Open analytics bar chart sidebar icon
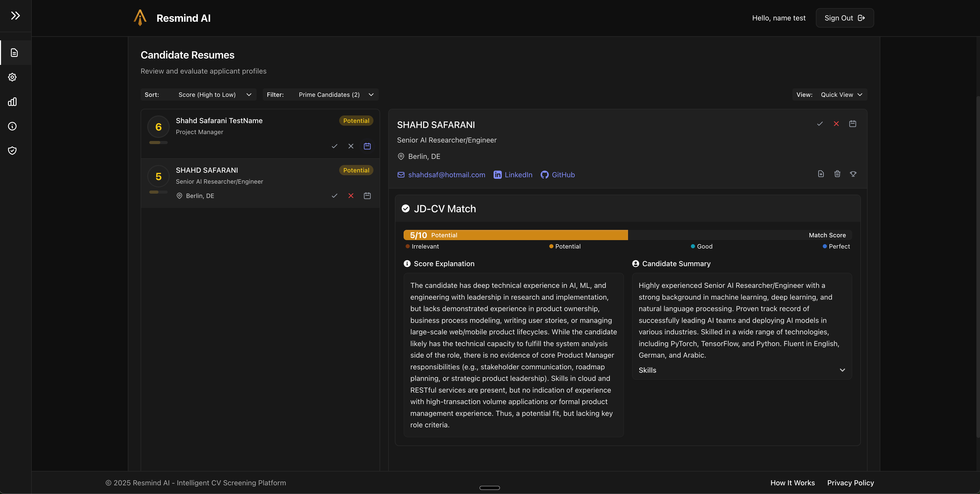 [13, 102]
